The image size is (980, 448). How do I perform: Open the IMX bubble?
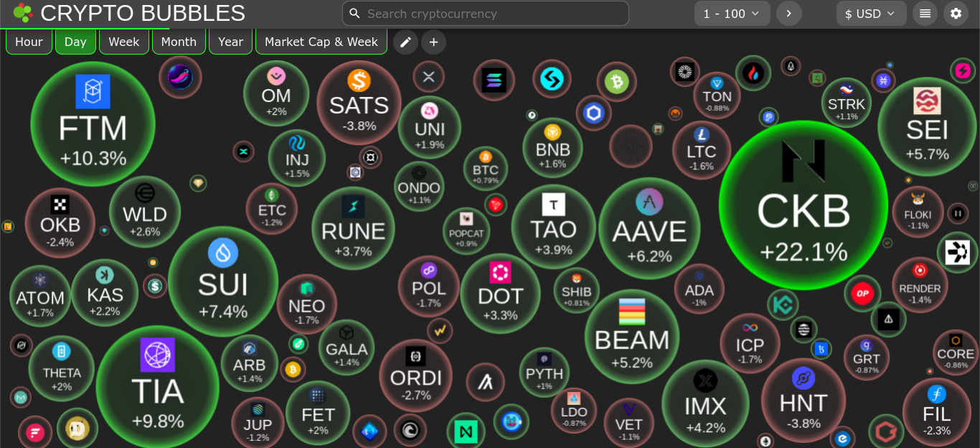705,403
